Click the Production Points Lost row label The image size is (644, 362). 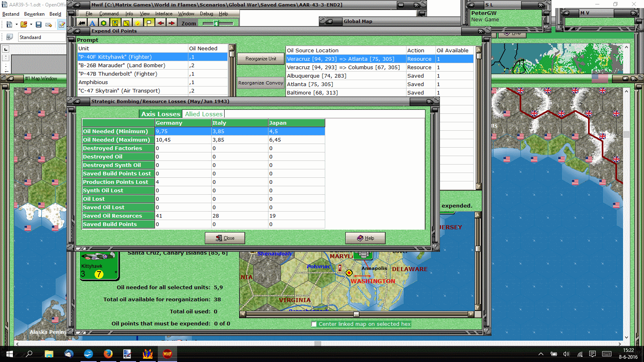pos(118,182)
